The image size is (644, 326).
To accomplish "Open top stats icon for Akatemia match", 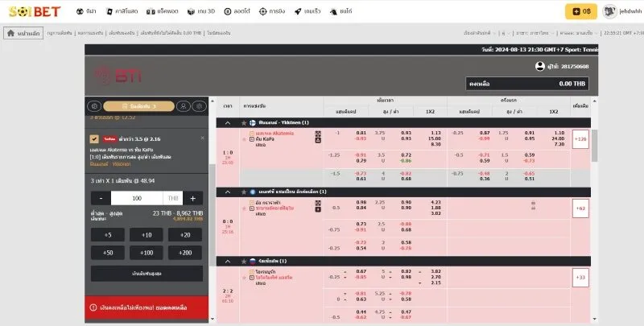I will point(318,134).
